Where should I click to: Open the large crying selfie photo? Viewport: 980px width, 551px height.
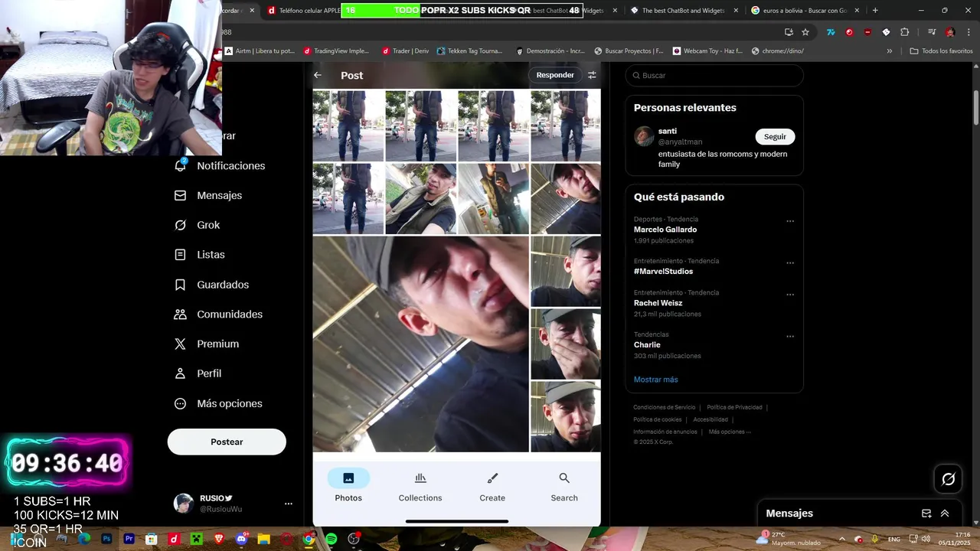coord(420,344)
